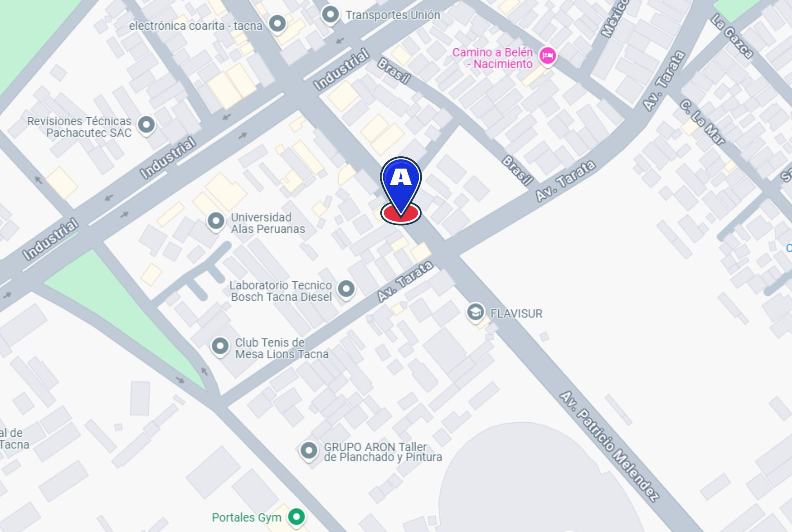
Task: Click the Av. Patricio Melendez street label
Action: [609, 446]
